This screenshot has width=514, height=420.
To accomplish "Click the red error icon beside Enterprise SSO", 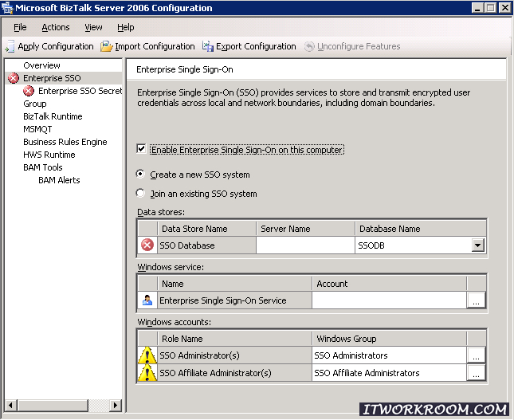I will (x=14, y=78).
